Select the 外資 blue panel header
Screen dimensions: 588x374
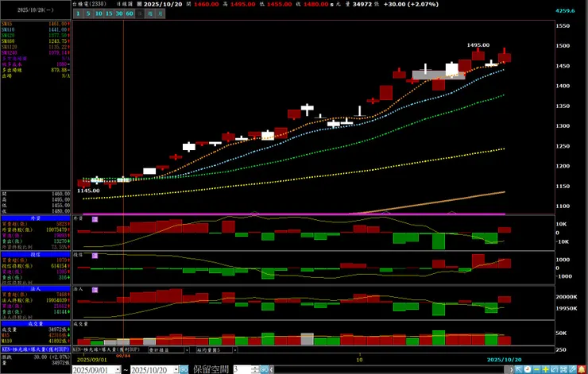(36, 218)
